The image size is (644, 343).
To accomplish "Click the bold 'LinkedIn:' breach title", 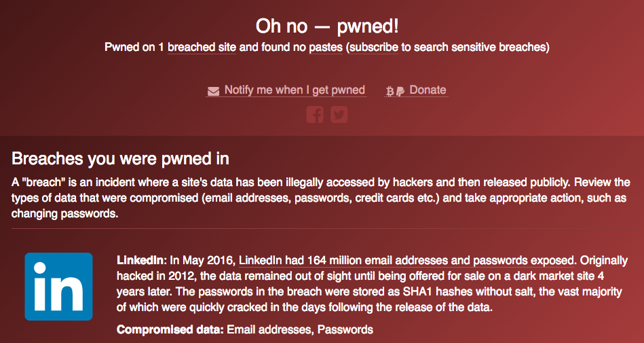I will point(141,260).
